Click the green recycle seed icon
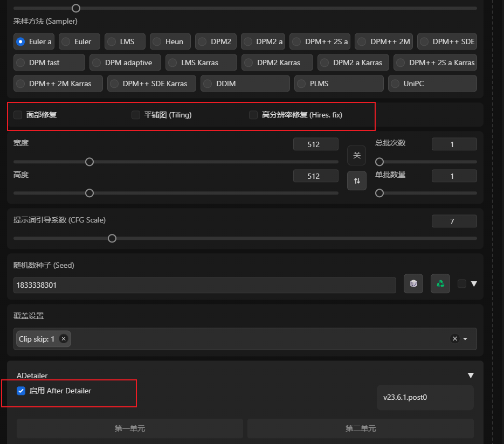Image resolution: width=504 pixels, height=444 pixels. 440,283
